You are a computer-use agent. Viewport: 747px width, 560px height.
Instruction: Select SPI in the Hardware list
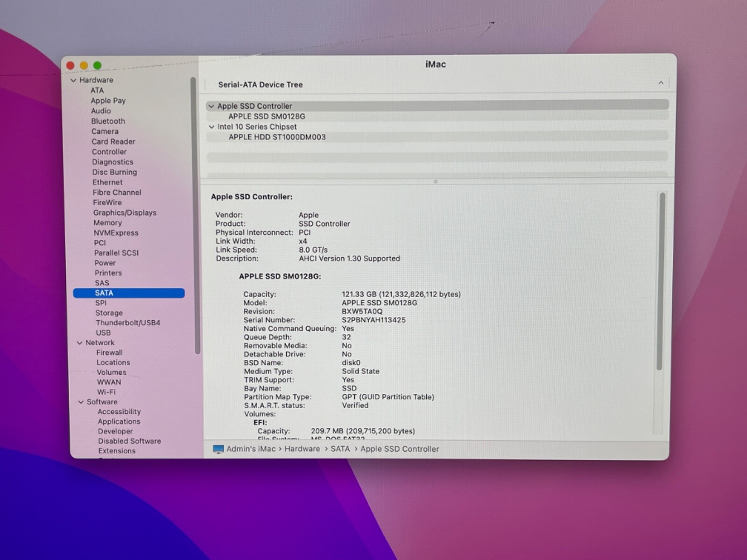[101, 303]
